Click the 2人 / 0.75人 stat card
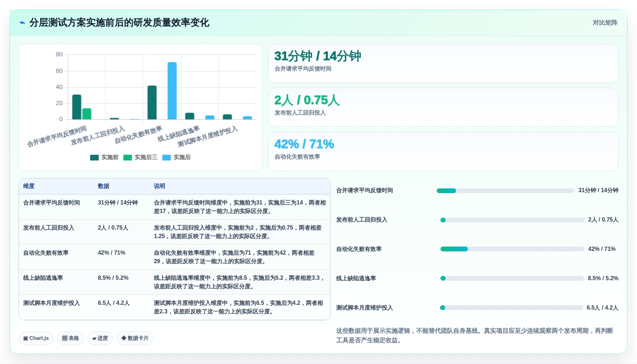The image size is (637, 364). coord(443,107)
